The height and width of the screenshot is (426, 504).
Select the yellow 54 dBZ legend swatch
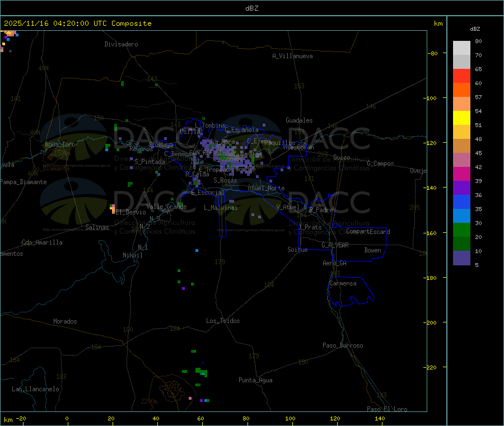(461, 118)
